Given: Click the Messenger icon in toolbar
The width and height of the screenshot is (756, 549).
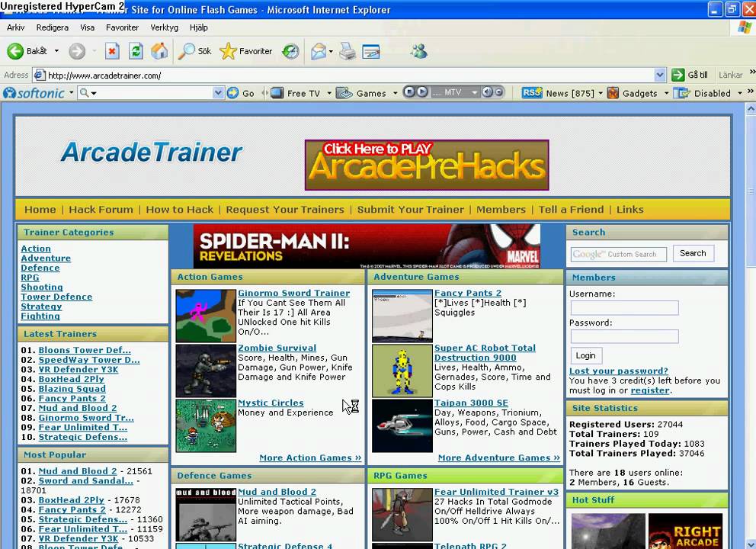Looking at the screenshot, I should coord(419,50).
